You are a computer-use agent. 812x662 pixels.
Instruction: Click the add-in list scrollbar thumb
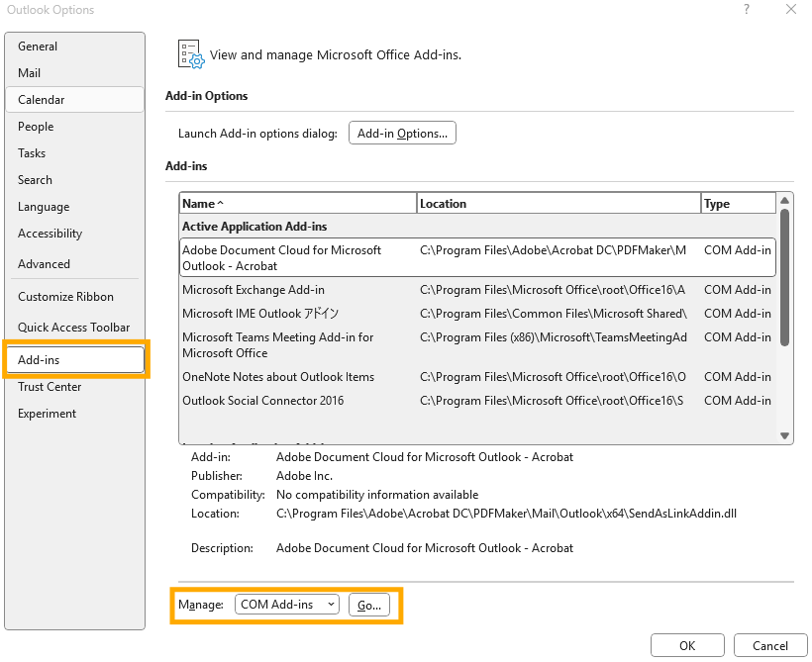coord(784,277)
